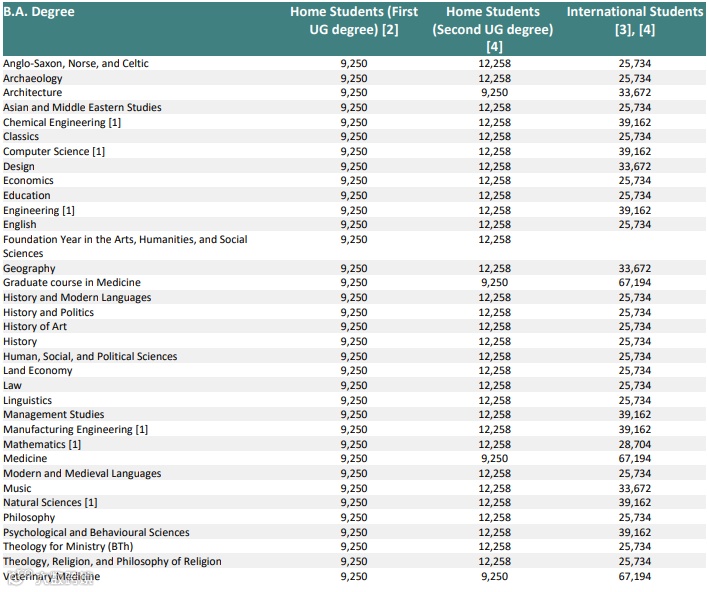The height and width of the screenshot is (592, 707).
Task: Click 12,258 in the Foundation Year row
Action: pyautogui.click(x=495, y=239)
